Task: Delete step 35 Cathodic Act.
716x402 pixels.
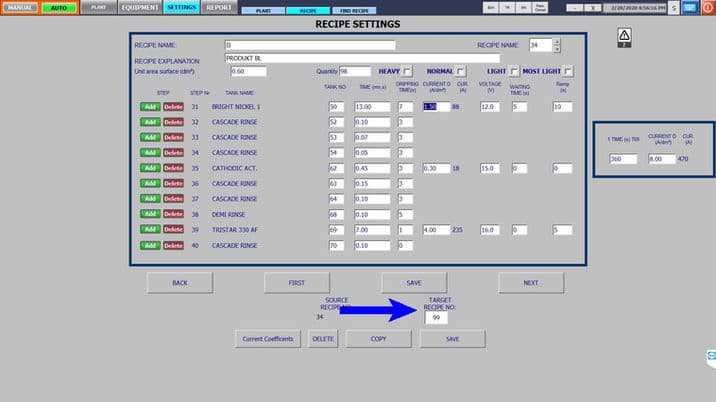Action: pos(173,168)
